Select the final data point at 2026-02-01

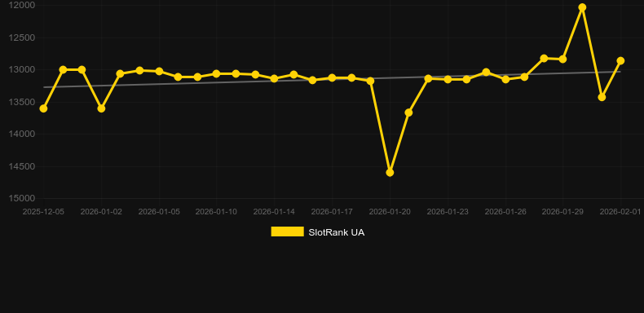coord(620,61)
